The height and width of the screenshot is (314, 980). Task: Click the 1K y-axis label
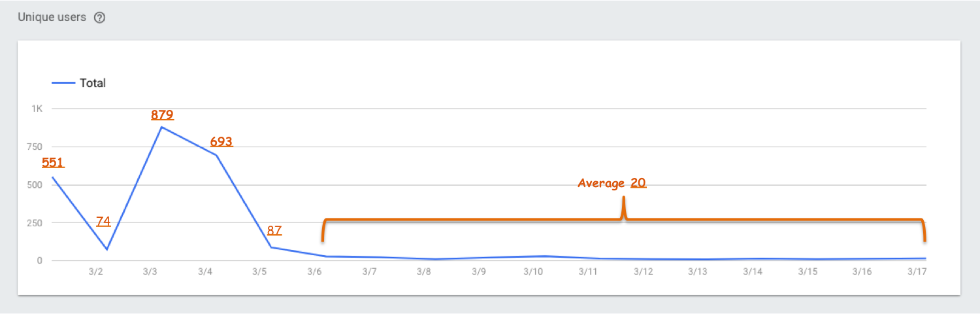[37, 109]
